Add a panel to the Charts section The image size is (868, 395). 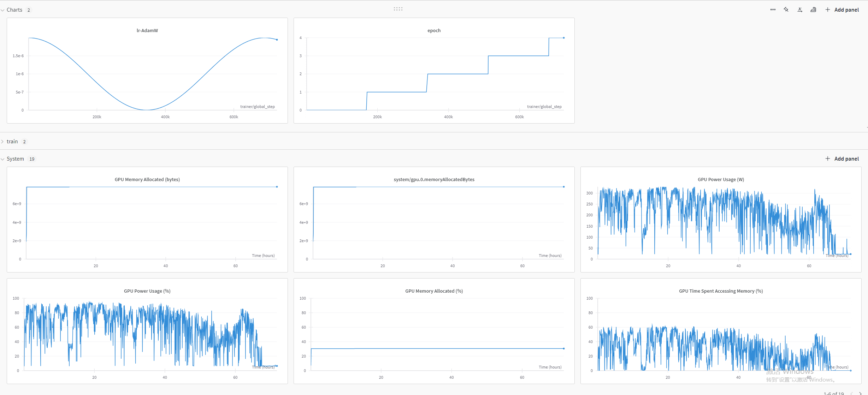coord(842,10)
